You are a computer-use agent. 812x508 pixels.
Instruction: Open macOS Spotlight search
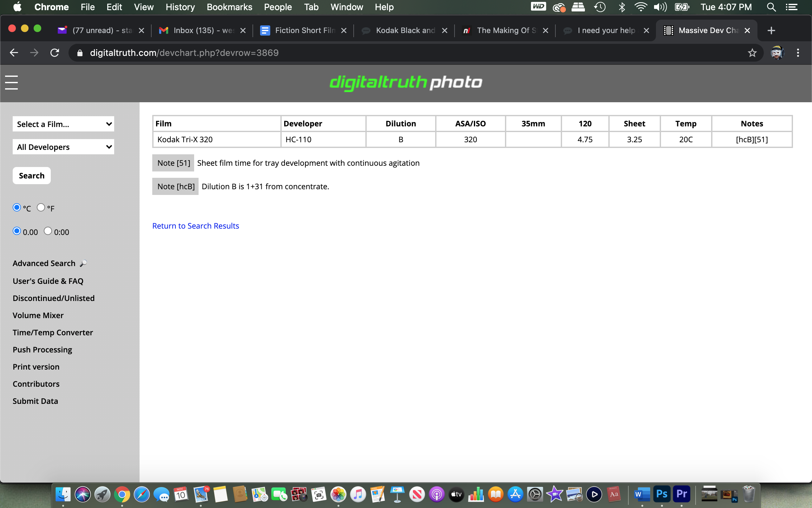[x=771, y=7]
